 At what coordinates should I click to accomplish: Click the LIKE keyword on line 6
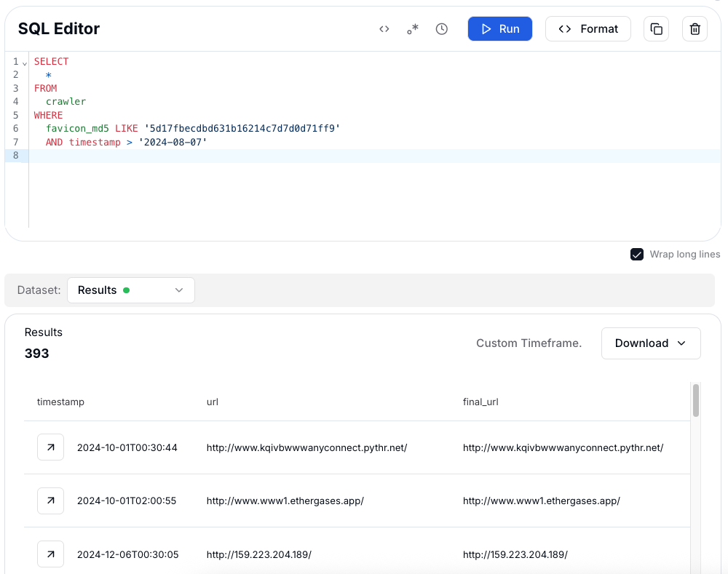click(126, 129)
